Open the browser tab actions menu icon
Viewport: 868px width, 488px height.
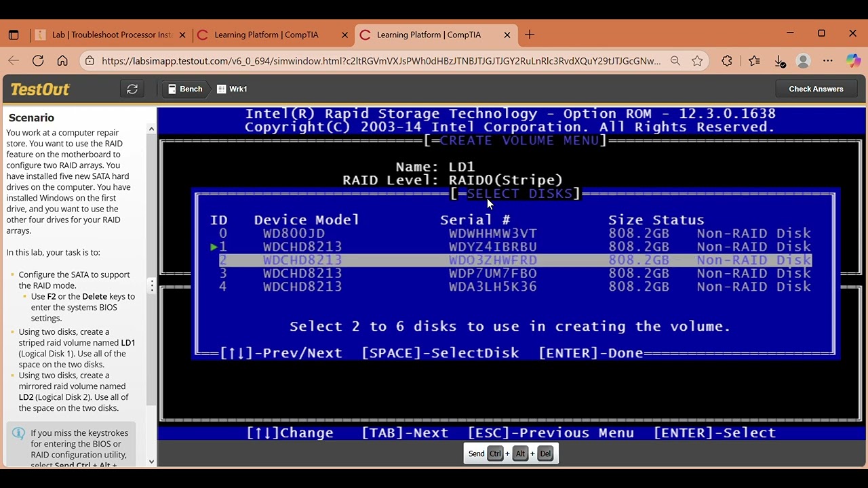coord(14,35)
